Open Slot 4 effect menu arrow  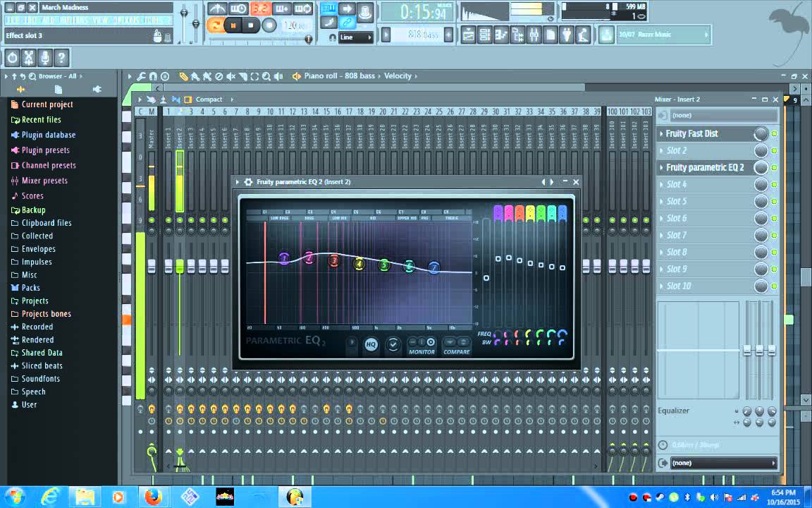661,185
